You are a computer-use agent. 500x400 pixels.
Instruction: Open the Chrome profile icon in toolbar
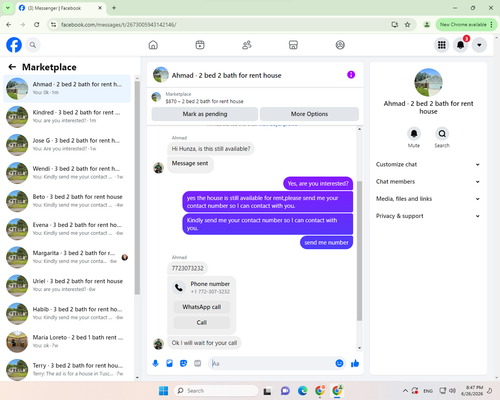(426, 25)
